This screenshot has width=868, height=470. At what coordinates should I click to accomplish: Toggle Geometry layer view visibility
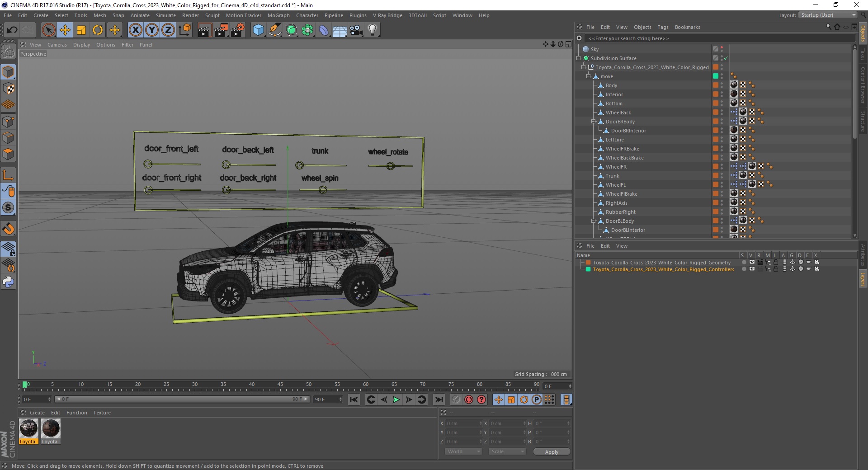(x=752, y=262)
